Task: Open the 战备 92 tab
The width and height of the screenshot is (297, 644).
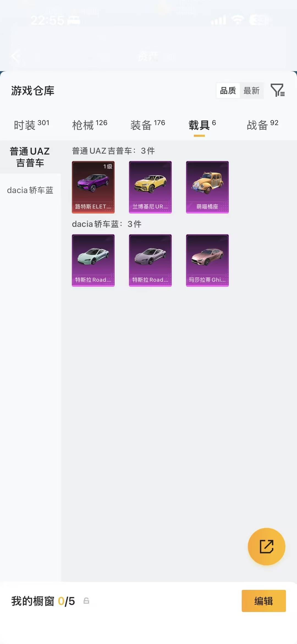Action: pyautogui.click(x=263, y=125)
